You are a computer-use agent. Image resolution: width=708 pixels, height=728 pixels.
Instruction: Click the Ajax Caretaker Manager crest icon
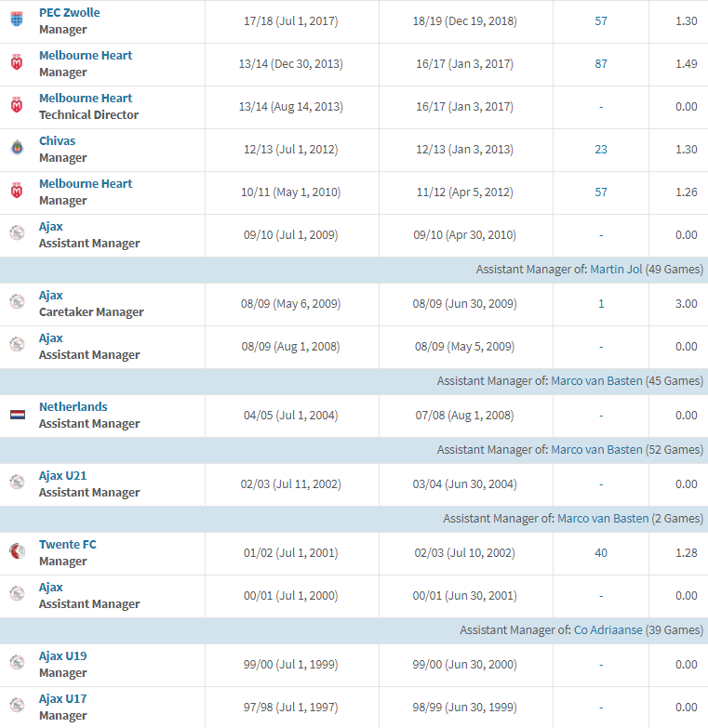pyautogui.click(x=17, y=303)
